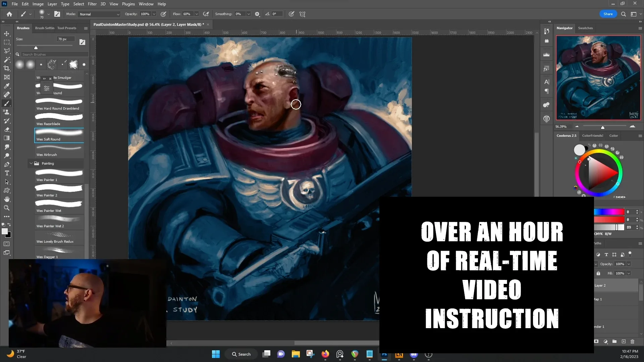Click Share button in top right

[x=608, y=14]
